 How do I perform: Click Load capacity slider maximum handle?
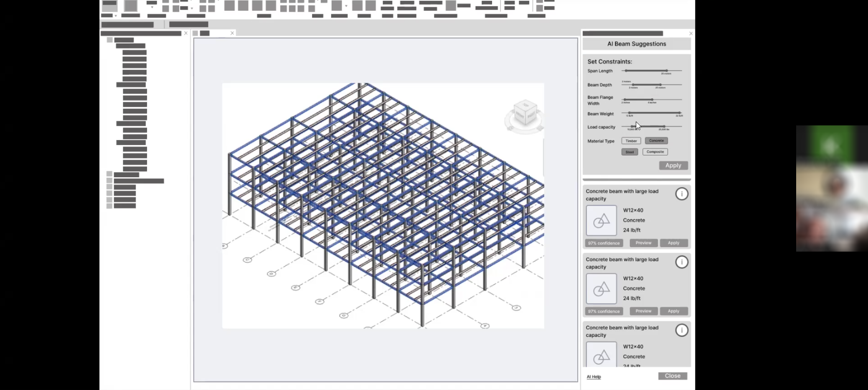tap(664, 126)
